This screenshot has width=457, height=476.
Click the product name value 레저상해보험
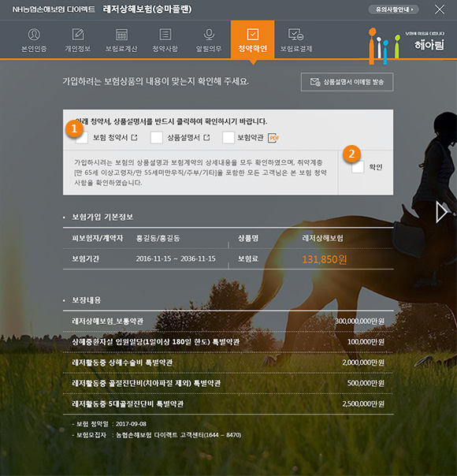322,238
